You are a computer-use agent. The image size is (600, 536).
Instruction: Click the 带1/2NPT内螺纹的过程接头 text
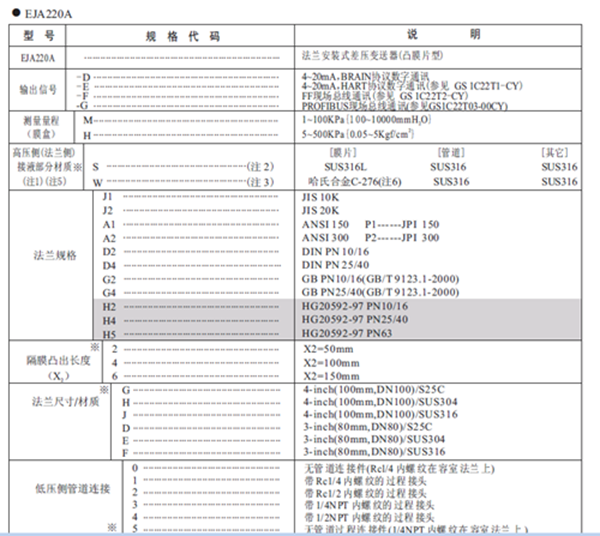tap(369, 518)
